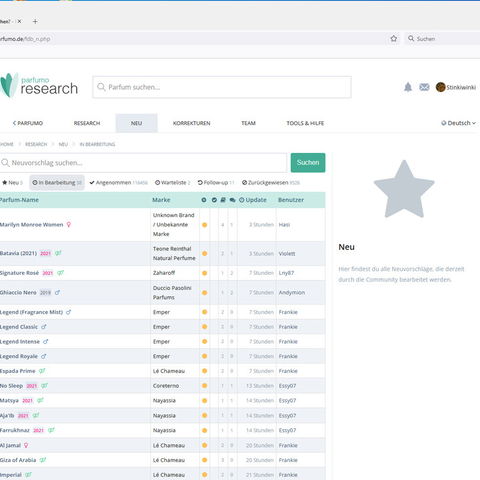Image resolution: width=480 pixels, height=480 pixels.
Task: Sort by the Update column header
Action: [253, 200]
